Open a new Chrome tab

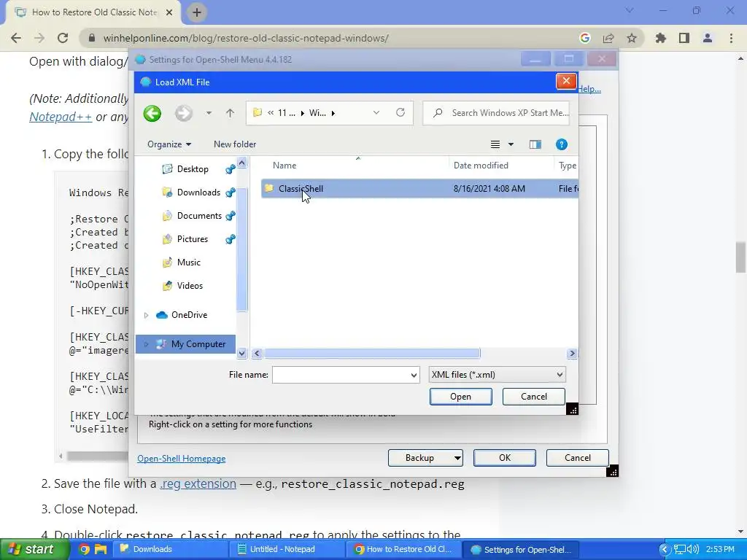point(197,12)
